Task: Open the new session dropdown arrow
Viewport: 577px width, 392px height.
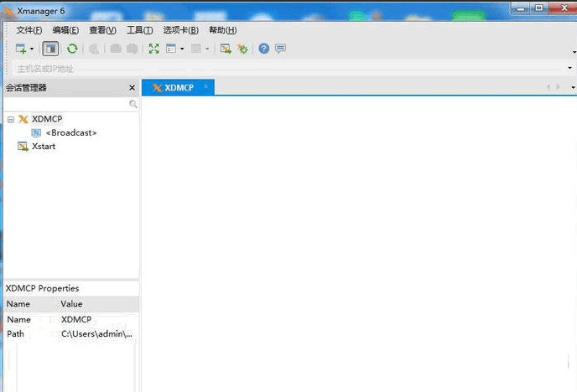Action: click(x=32, y=49)
